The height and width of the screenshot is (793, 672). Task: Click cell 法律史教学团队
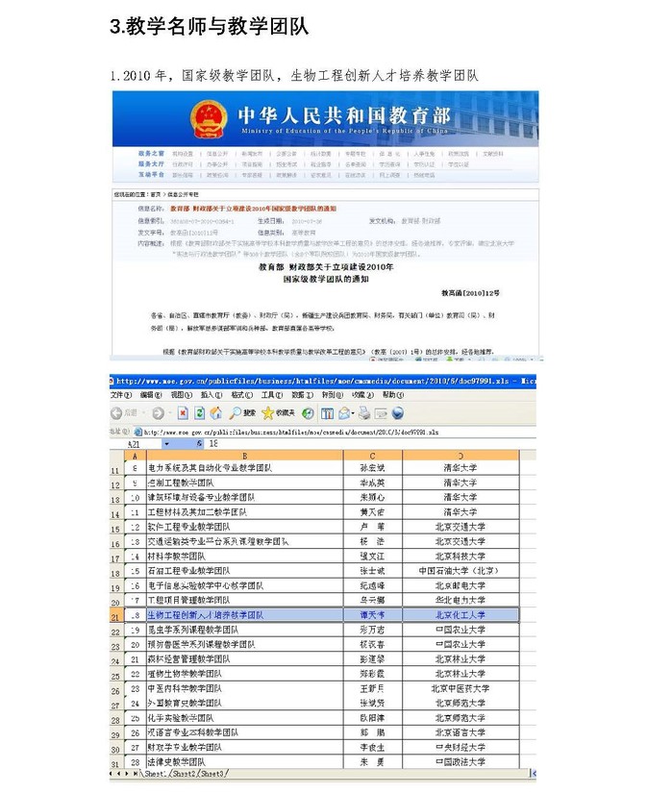click(245, 762)
